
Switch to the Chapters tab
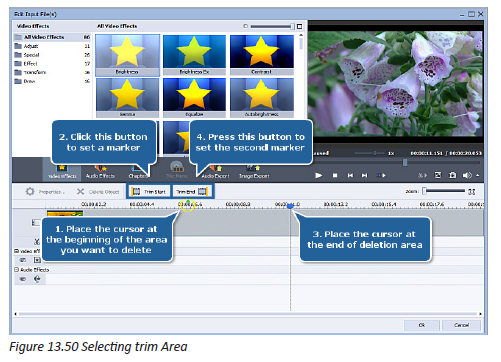pos(138,172)
